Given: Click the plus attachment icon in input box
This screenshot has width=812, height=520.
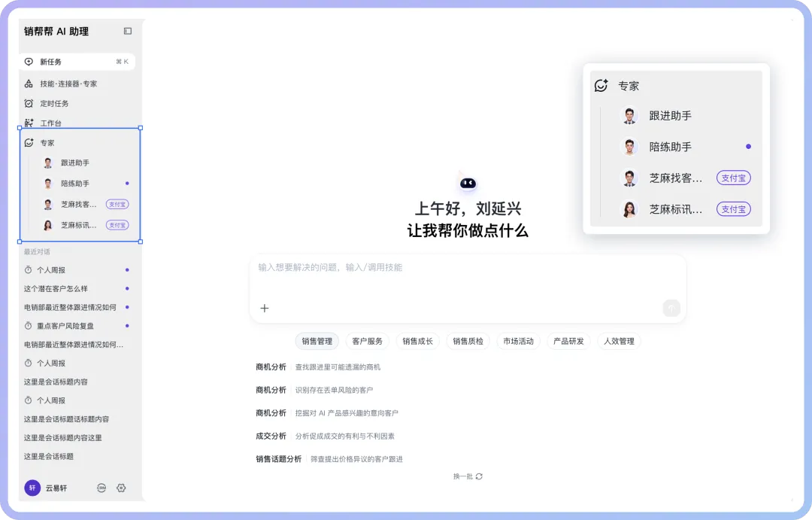Looking at the screenshot, I should click(x=265, y=308).
